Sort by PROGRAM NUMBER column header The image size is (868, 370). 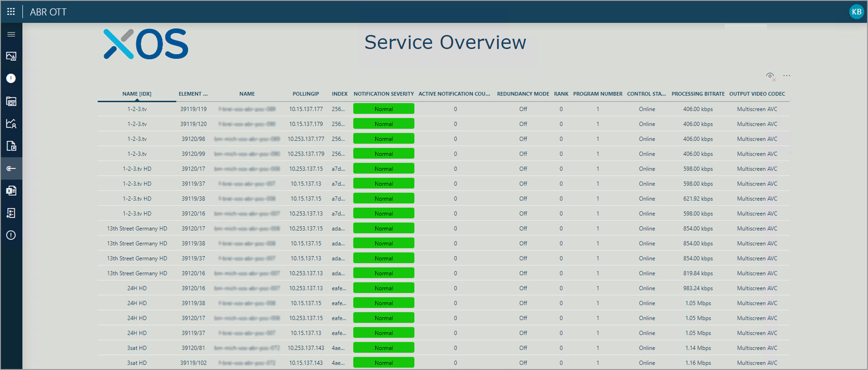(x=598, y=94)
